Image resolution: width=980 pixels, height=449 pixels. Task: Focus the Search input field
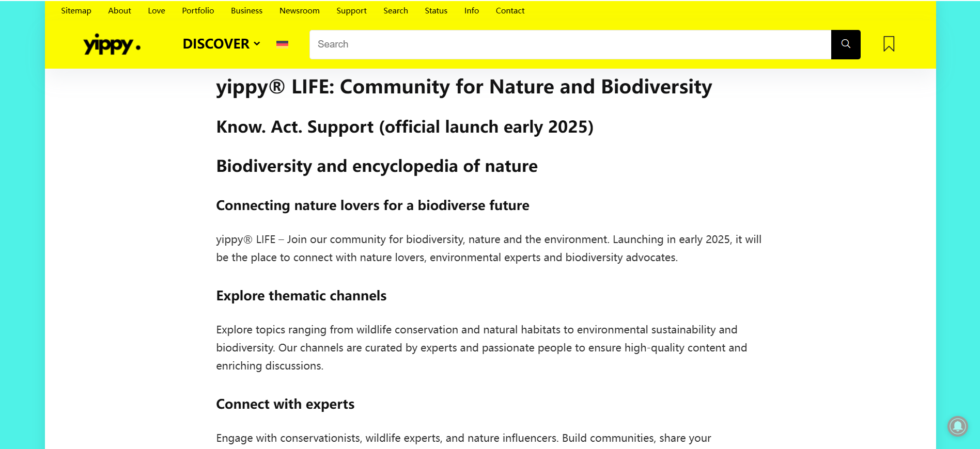click(x=570, y=44)
